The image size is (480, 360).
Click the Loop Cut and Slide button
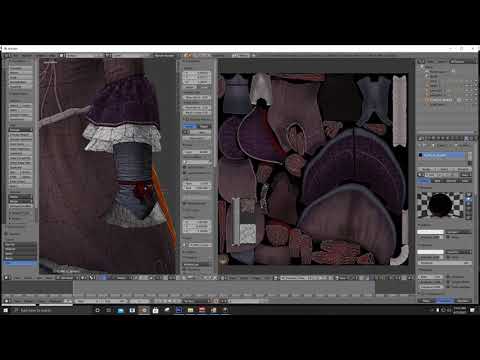tap(20, 158)
